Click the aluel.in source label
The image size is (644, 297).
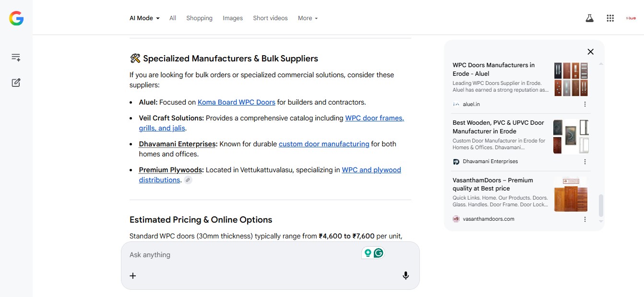click(471, 104)
